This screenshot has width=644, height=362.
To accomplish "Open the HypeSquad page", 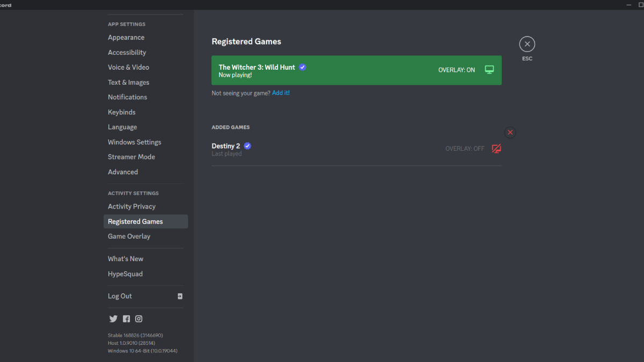I will point(125,274).
